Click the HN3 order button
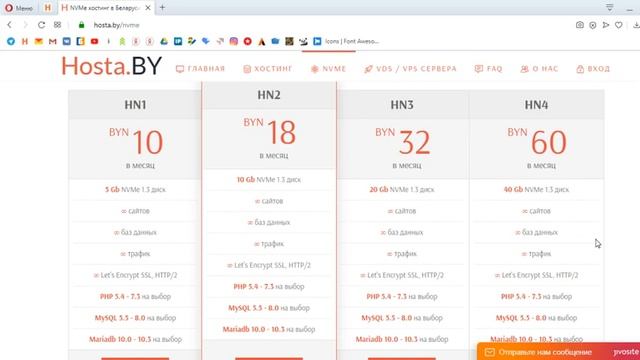This screenshot has width=640, height=360. 402,359
